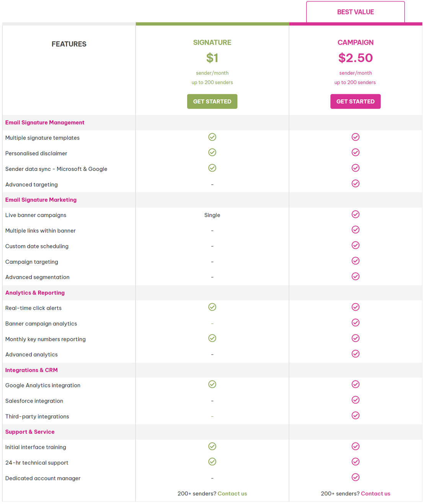The height and width of the screenshot is (504, 424).
Task: Click Signature checkmark for Real-time click alerts
Action: 212,307
